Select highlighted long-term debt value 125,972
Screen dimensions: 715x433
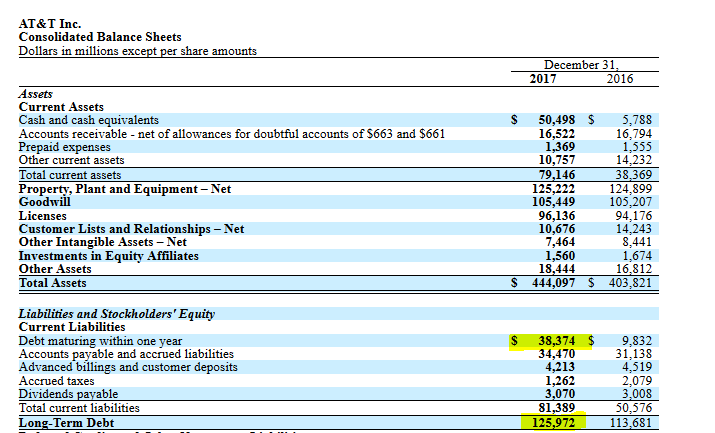pos(553,423)
